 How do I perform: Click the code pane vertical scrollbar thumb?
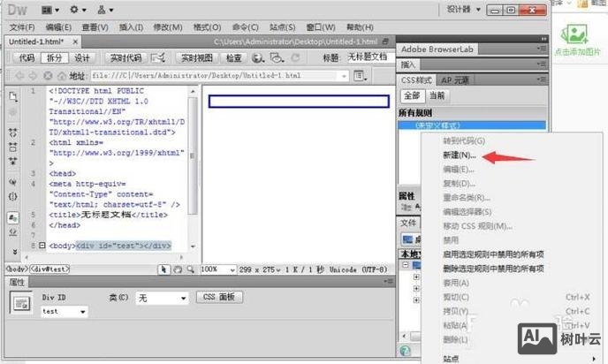coord(193,155)
